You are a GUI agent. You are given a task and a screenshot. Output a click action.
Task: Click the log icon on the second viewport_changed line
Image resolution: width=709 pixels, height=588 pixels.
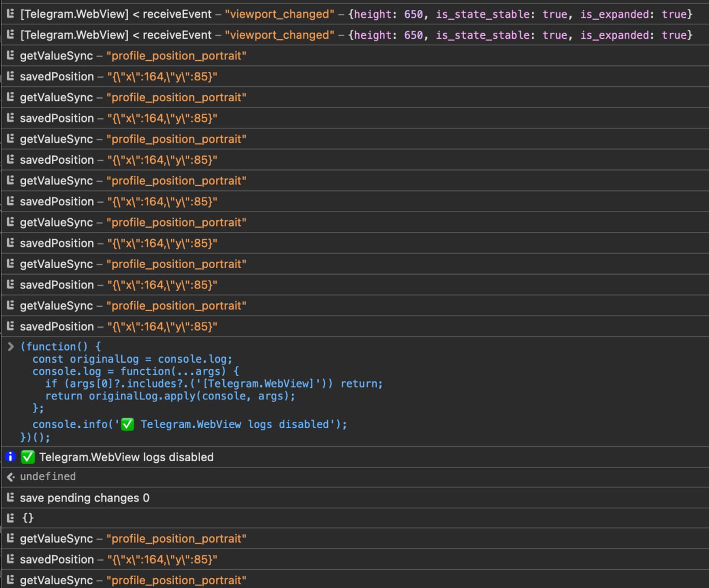point(9,34)
